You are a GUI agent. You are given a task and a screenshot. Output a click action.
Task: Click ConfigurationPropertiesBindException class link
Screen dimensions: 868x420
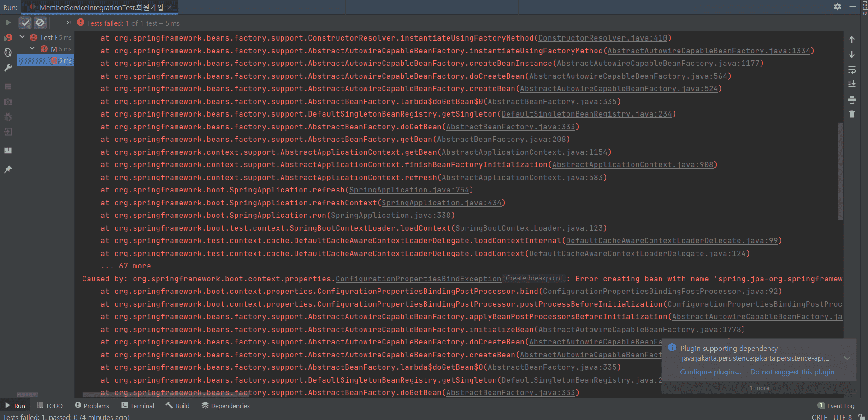tap(418, 279)
